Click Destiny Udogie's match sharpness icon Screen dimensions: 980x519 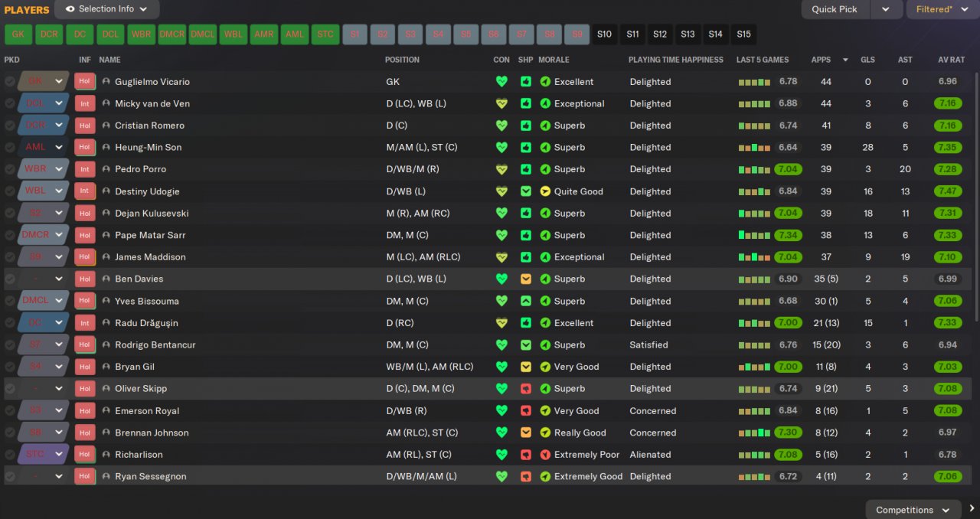[526, 191]
